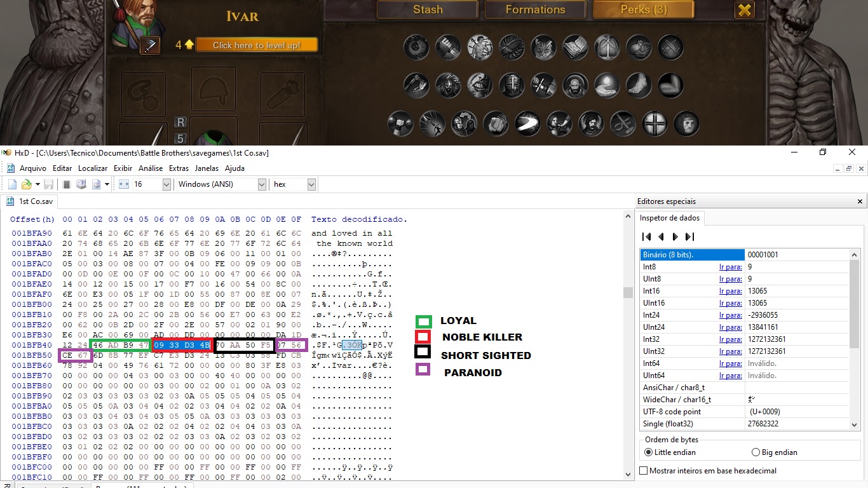Open the Arquivo menu
Viewport: 868px width, 488px height.
33,168
